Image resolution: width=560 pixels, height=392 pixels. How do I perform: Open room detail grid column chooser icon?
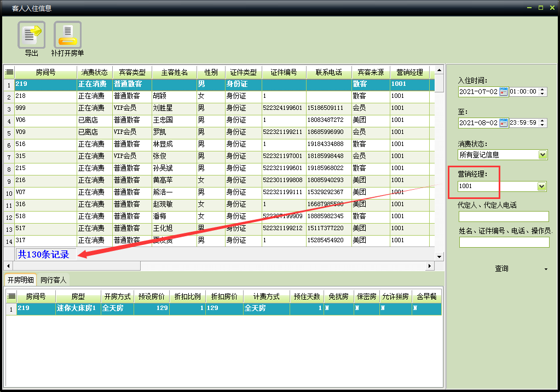coord(11,296)
